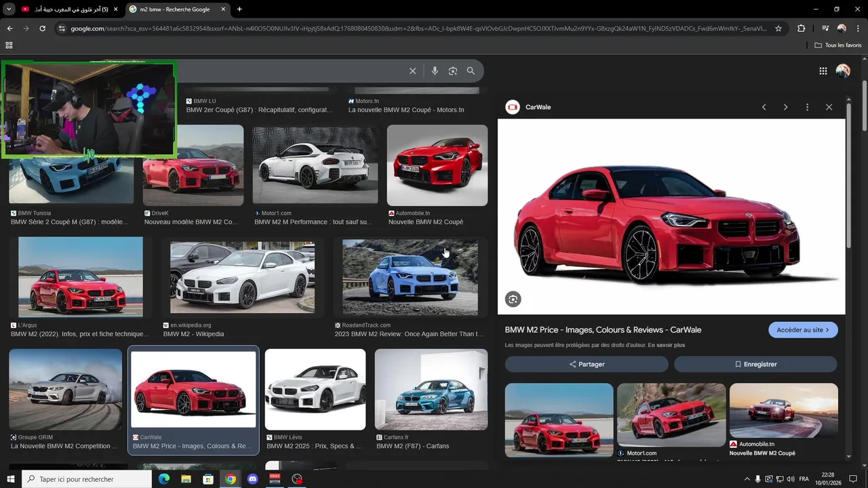Open the Chrome three-dot menu
Image resolution: width=868 pixels, height=488 pixels.
(x=858, y=28)
